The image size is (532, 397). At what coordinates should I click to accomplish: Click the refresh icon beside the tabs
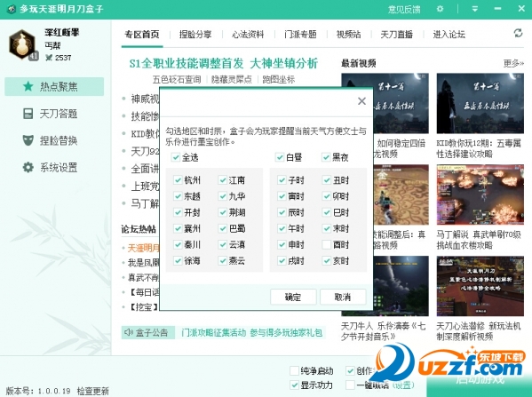pyautogui.click(x=518, y=33)
